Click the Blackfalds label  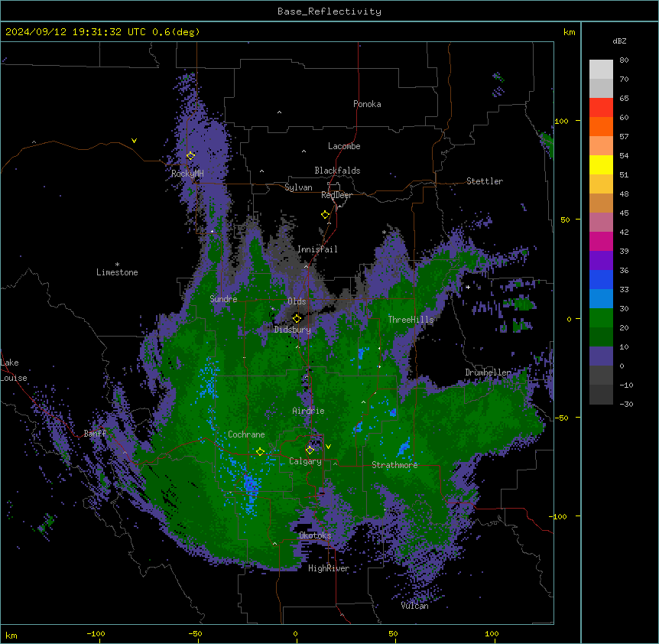(x=337, y=171)
